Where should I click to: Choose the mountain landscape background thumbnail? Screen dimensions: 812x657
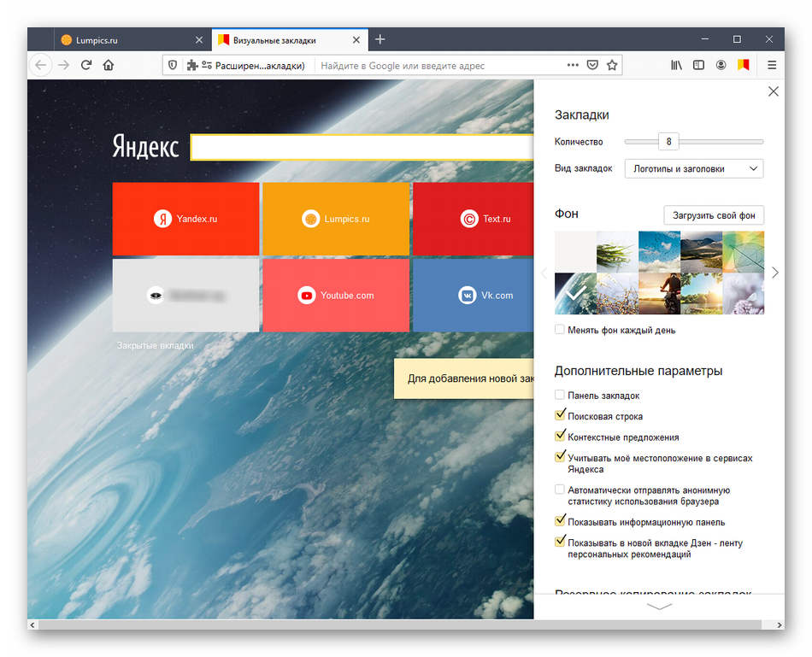tap(701, 252)
